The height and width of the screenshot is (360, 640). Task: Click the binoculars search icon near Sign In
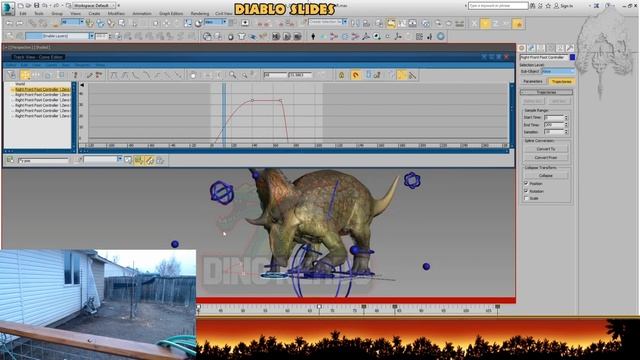point(533,6)
